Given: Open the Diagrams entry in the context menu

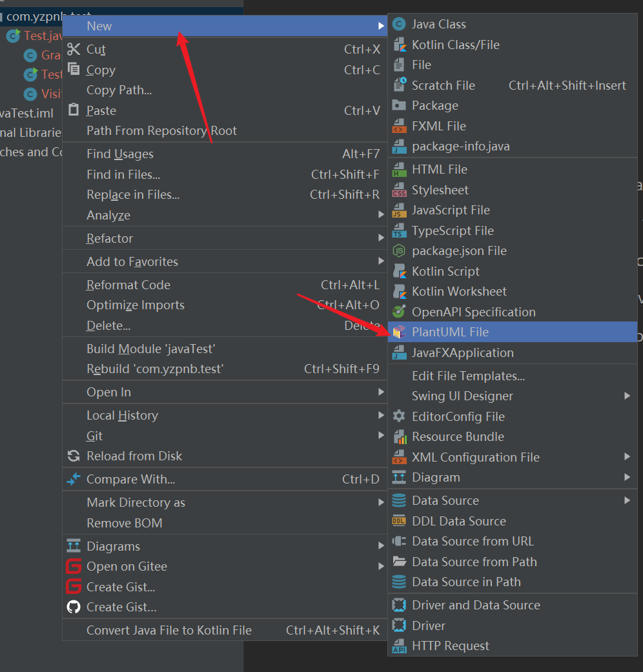Looking at the screenshot, I should tap(225, 546).
